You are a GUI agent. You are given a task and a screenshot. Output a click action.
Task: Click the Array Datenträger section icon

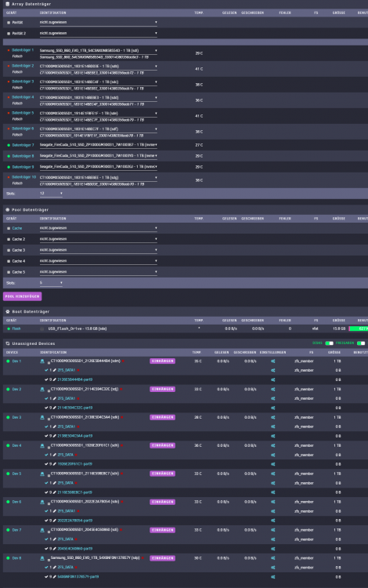(8, 4)
